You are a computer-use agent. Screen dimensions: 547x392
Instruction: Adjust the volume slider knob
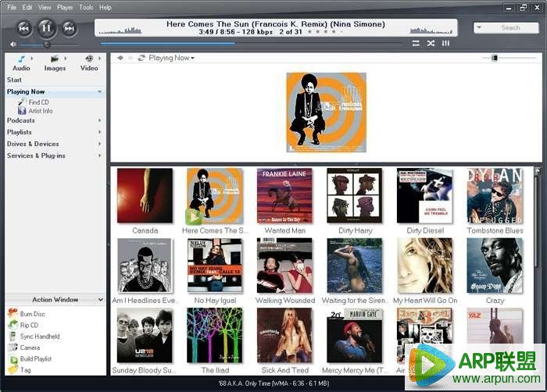pyautogui.click(x=47, y=45)
